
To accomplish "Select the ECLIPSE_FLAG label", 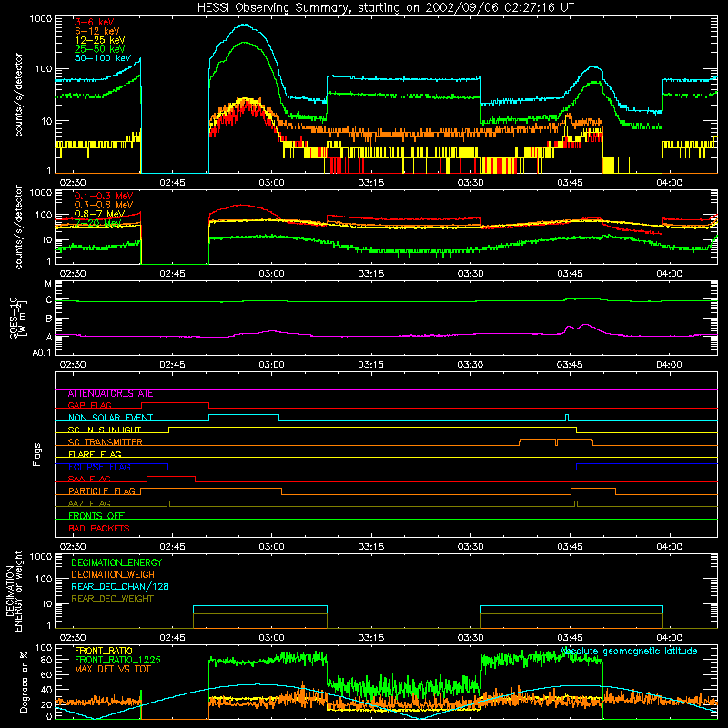I will [x=99, y=467].
